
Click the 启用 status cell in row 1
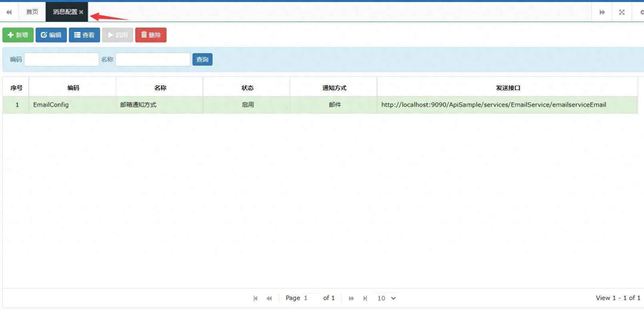click(247, 105)
